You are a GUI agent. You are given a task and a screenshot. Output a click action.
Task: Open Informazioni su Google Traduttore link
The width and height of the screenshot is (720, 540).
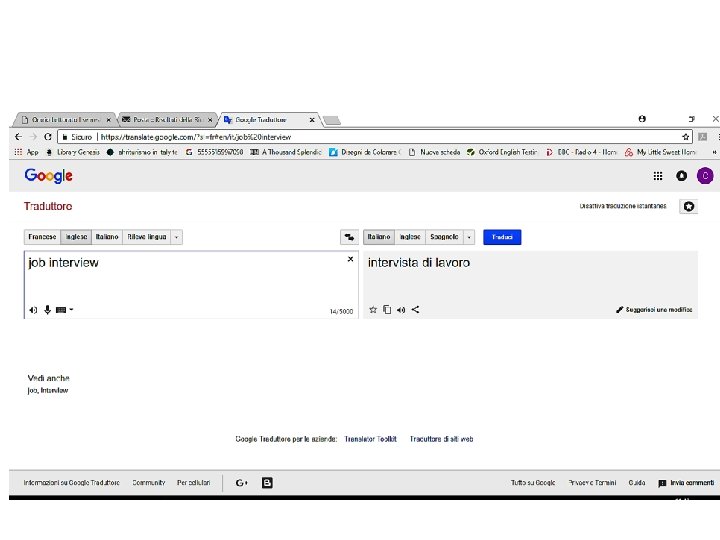point(72,483)
